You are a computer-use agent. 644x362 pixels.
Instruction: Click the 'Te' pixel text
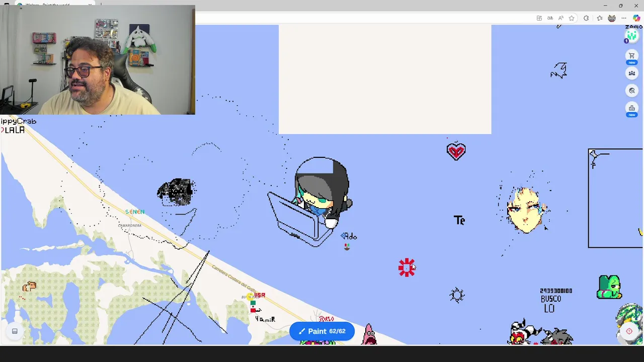point(459,220)
